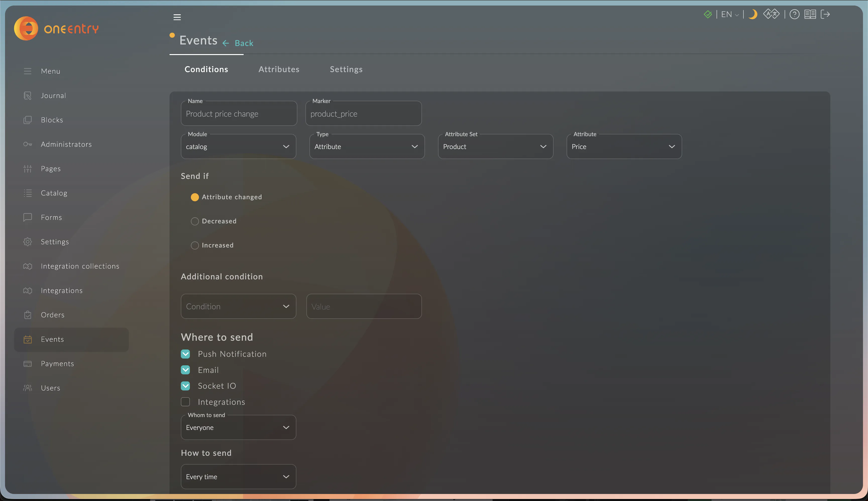
Task: Uncheck the Push Notification checkbox
Action: point(185,354)
